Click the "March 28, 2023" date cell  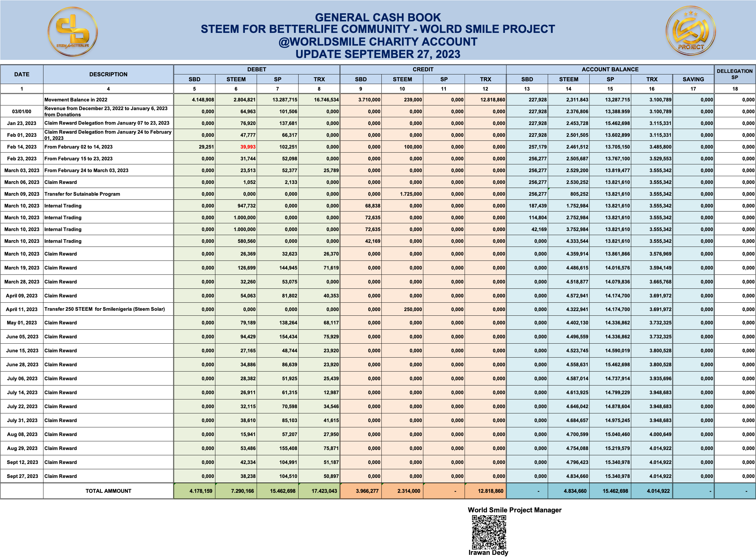point(22,282)
